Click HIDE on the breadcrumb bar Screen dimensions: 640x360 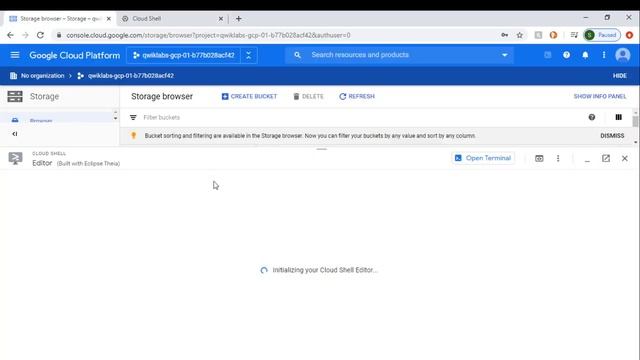[620, 76]
